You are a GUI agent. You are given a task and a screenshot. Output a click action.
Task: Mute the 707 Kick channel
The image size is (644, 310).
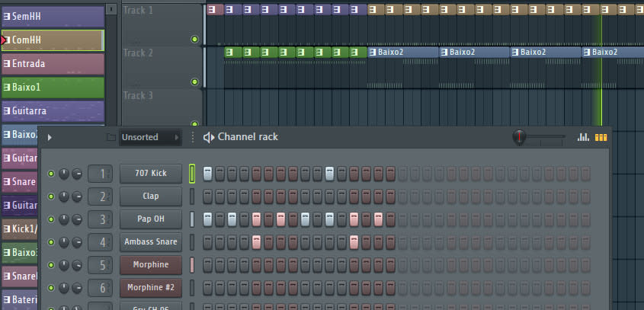click(x=51, y=174)
